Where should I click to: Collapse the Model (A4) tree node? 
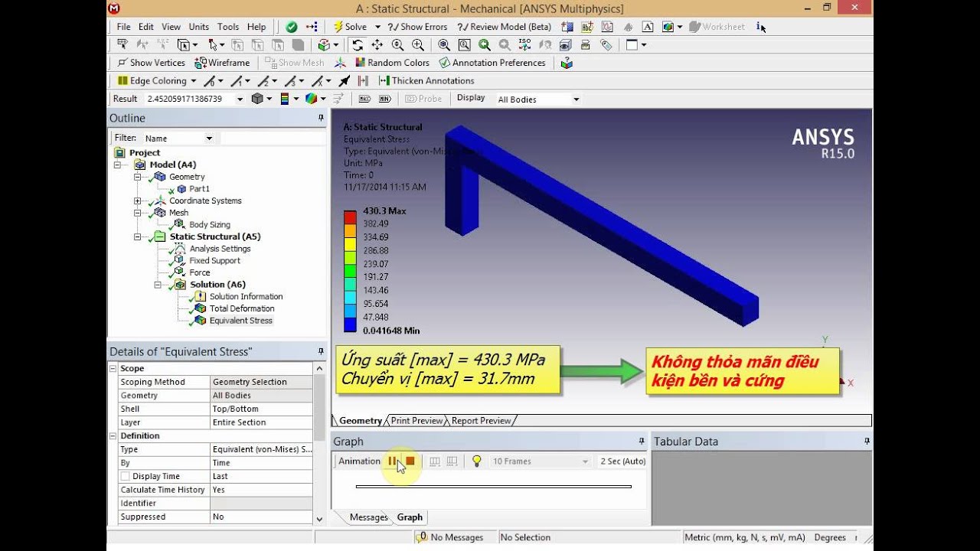click(x=117, y=165)
